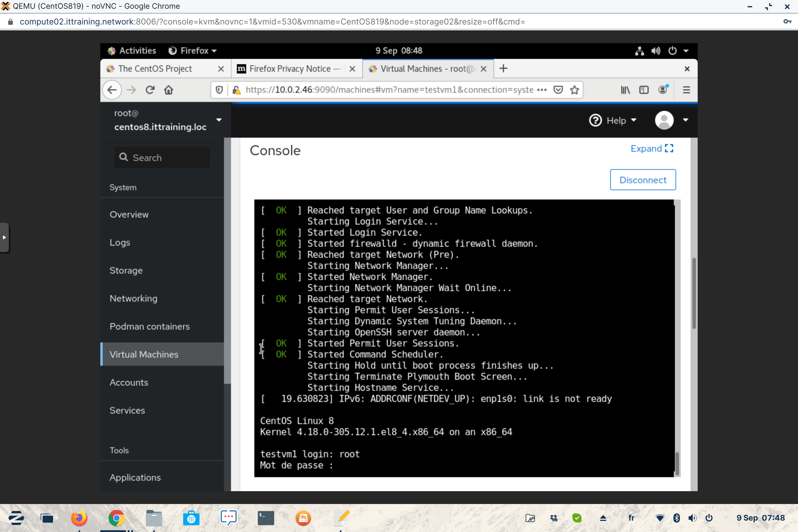This screenshot has width=798, height=532.
Task: Close the Virtual Machines tab
Action: click(x=484, y=69)
